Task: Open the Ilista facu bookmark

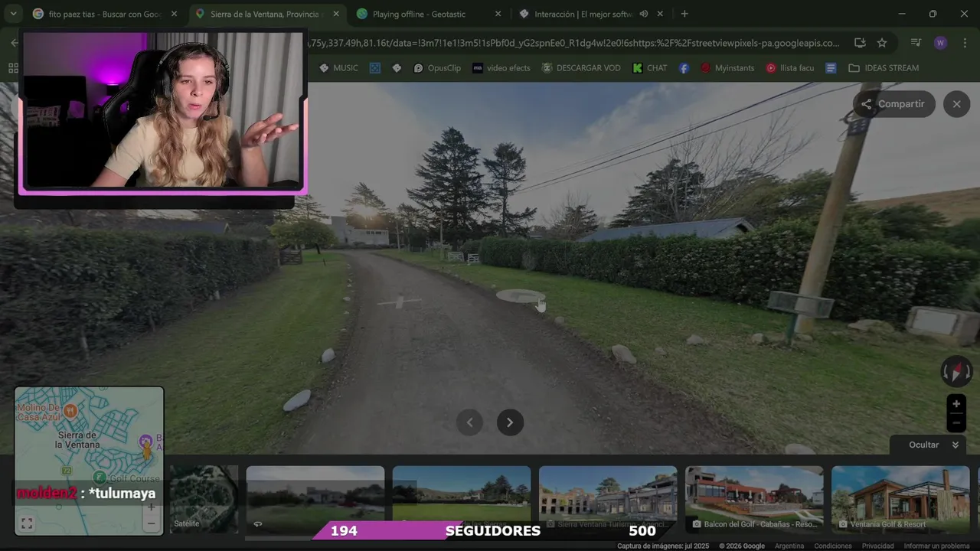Action: [x=790, y=68]
